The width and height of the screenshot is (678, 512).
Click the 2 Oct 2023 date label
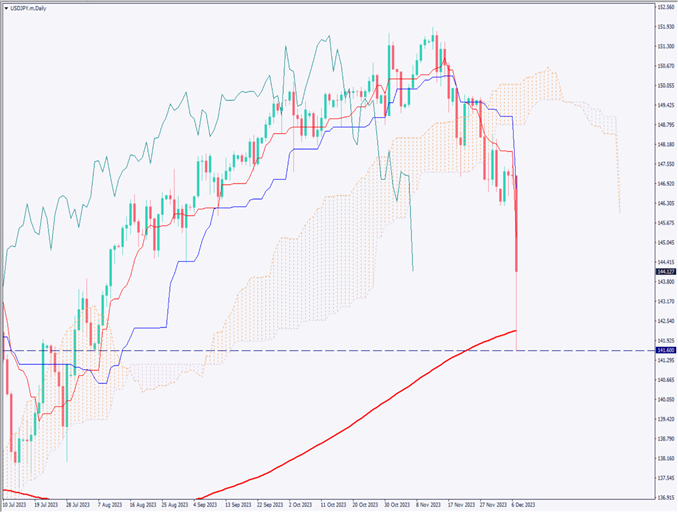pyautogui.click(x=301, y=506)
